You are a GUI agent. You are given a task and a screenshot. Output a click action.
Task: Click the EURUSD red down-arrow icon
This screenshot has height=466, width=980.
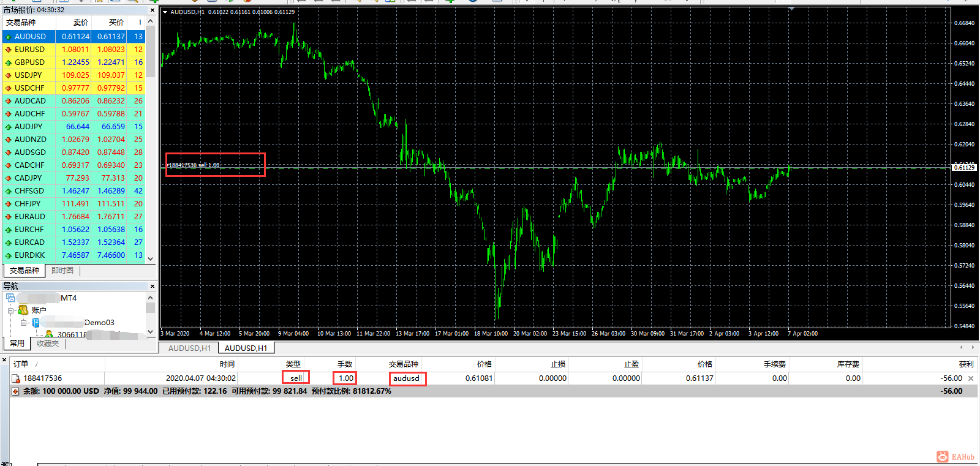(8, 50)
